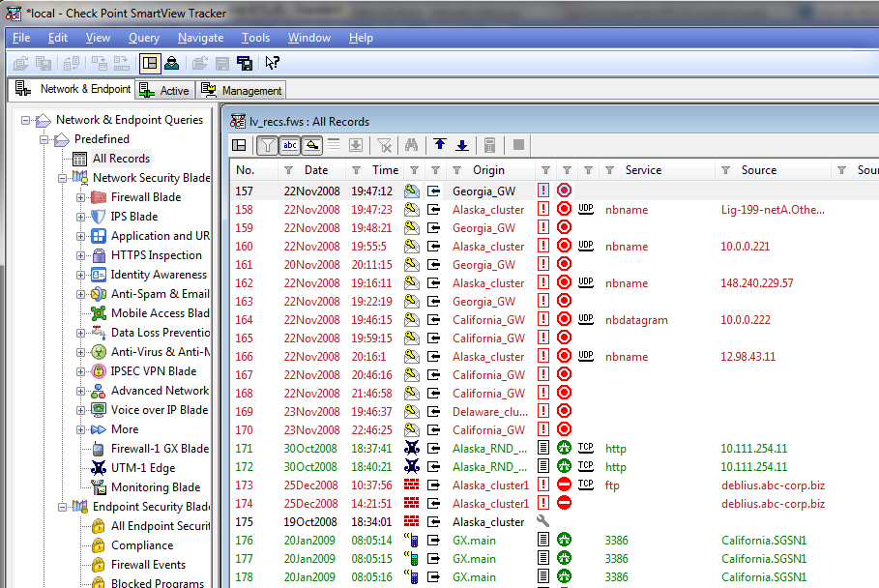Click the Source column filter button
Screen dimensions: 879x588
724,170
